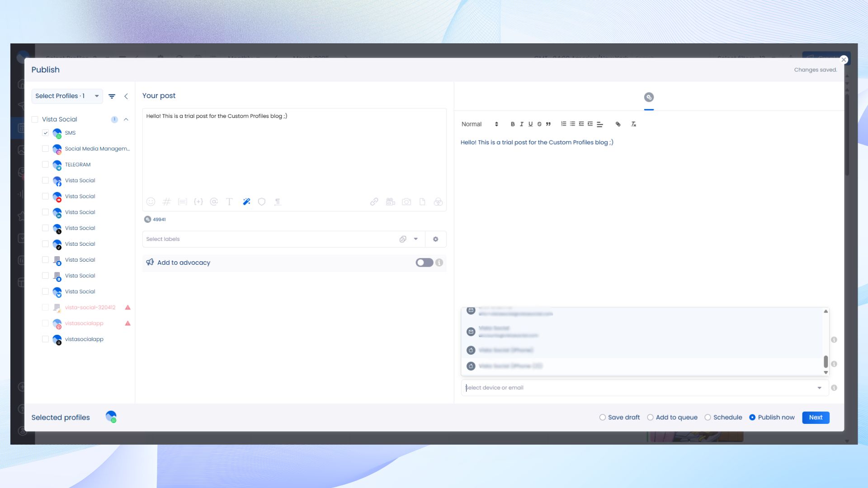Screen dimensions: 868x488
Task: Open the custom profile tab icon
Action: coord(649,97)
